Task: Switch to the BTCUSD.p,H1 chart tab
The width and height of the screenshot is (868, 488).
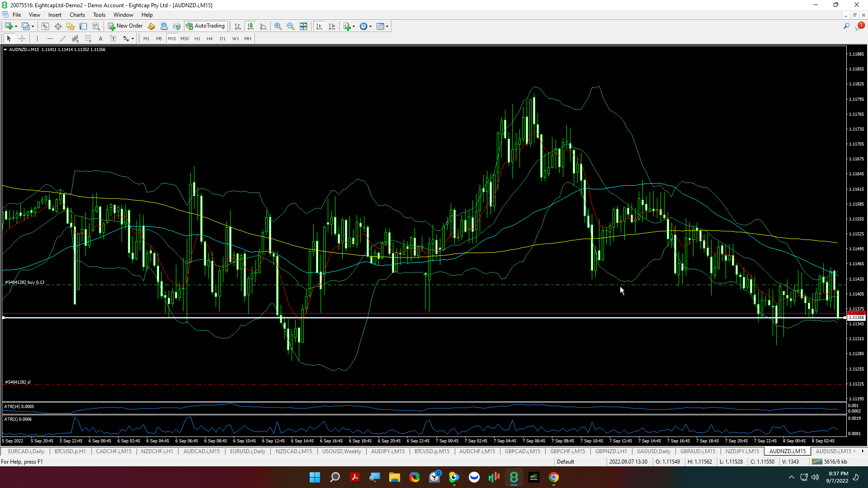Action: click(70, 451)
